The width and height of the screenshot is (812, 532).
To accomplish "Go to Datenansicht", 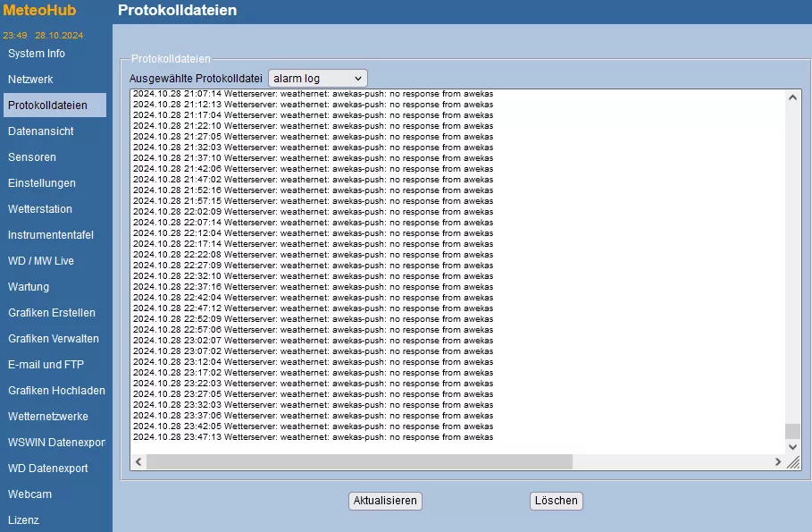I will pos(41,131).
